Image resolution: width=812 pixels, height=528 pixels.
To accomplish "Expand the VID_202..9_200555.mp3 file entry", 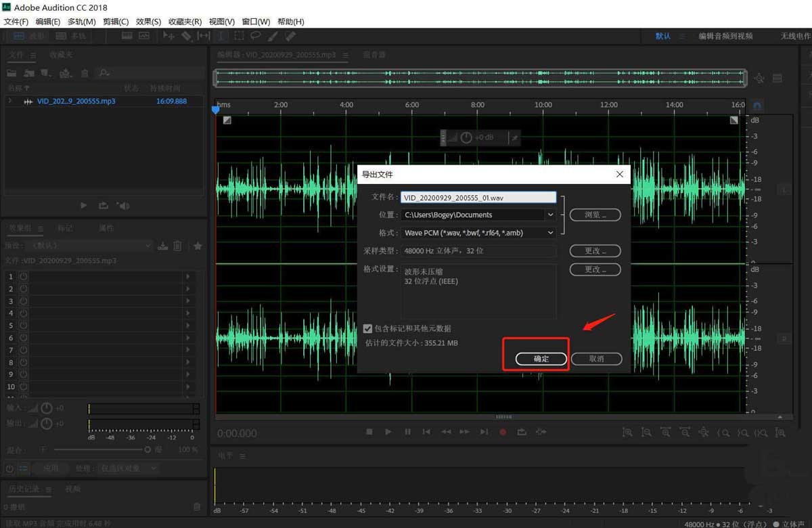I will 10,101.
